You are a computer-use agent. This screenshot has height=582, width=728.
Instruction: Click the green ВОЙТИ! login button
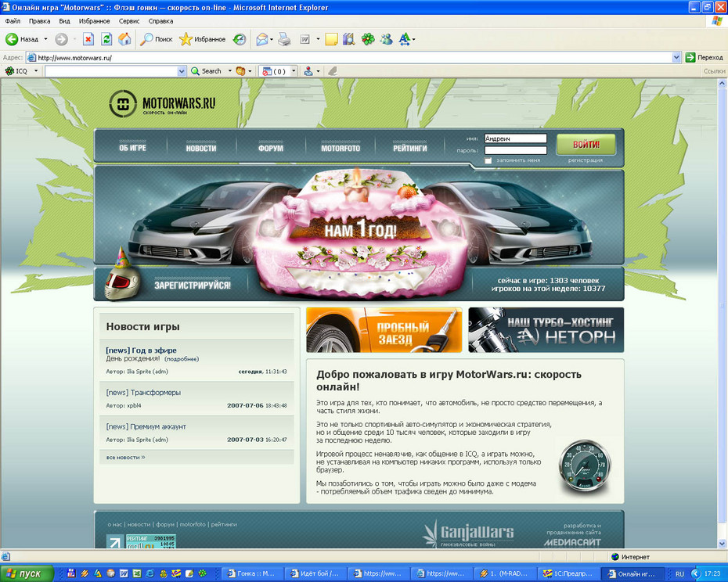(586, 145)
